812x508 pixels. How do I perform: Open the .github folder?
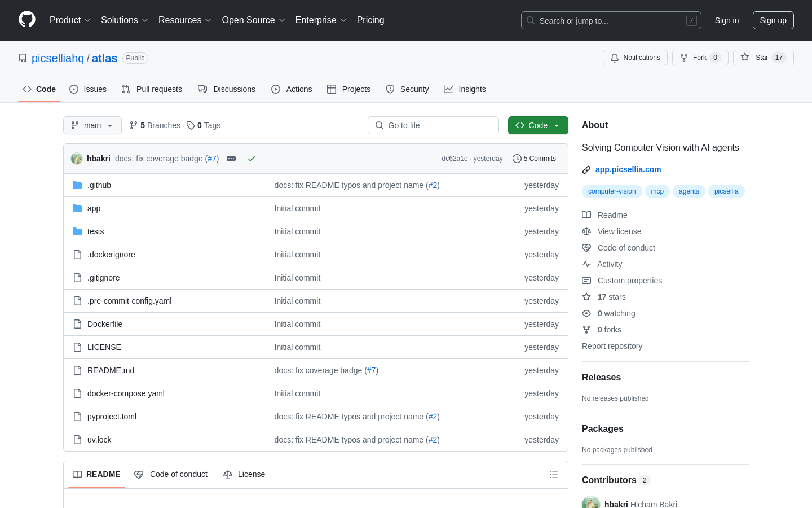[x=99, y=185]
